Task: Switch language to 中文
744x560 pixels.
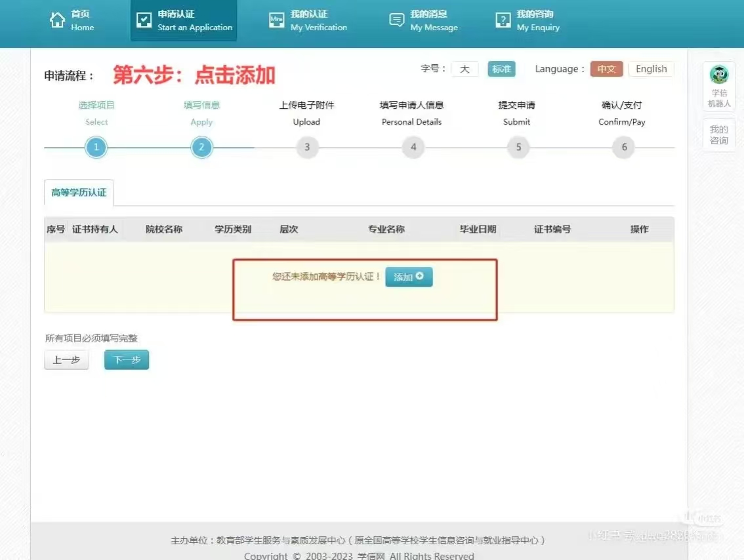Action: [x=606, y=69]
